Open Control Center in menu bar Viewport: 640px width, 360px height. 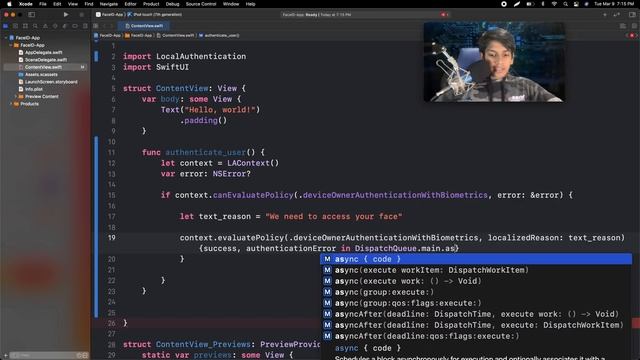point(576,4)
